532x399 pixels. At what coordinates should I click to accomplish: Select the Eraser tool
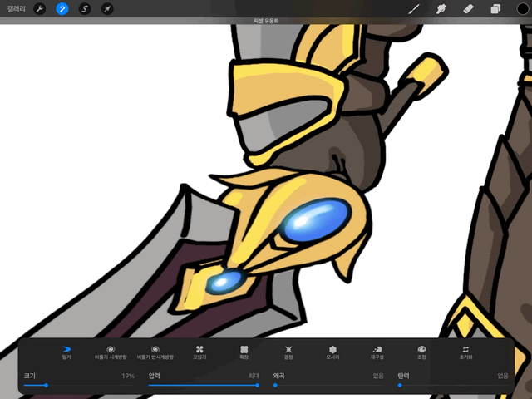coord(468,9)
